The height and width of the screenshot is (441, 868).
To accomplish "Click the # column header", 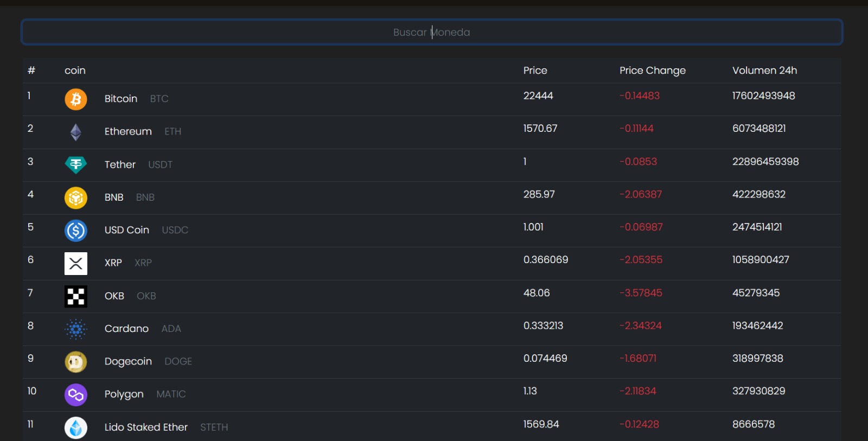I will click(x=31, y=71).
